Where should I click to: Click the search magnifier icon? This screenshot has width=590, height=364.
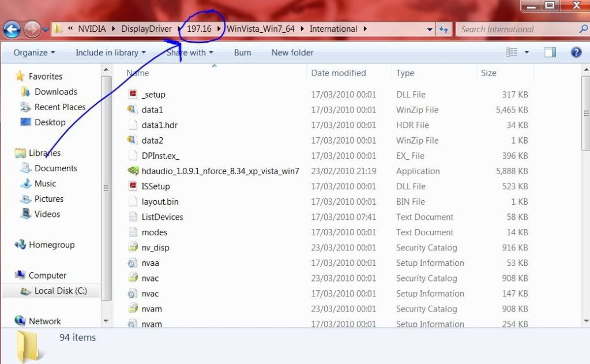click(583, 29)
